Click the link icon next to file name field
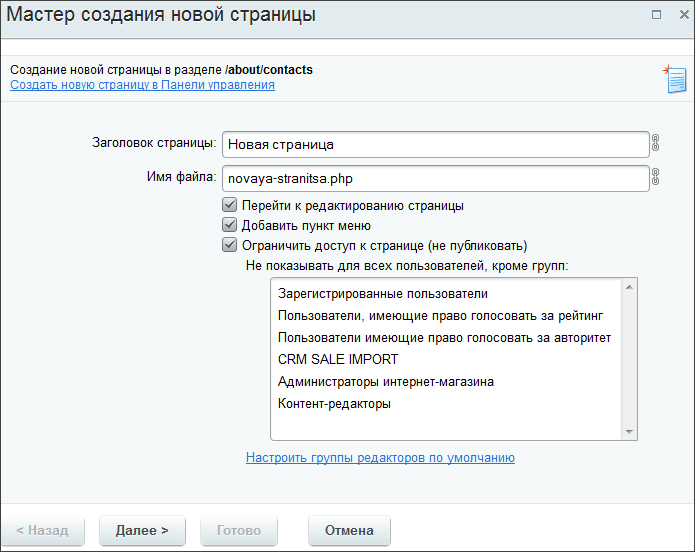This screenshot has width=695, height=552. coord(656,178)
